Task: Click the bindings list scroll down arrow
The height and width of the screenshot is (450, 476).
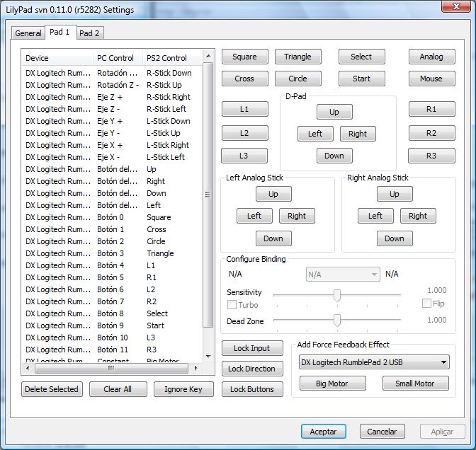Action: coord(208,356)
